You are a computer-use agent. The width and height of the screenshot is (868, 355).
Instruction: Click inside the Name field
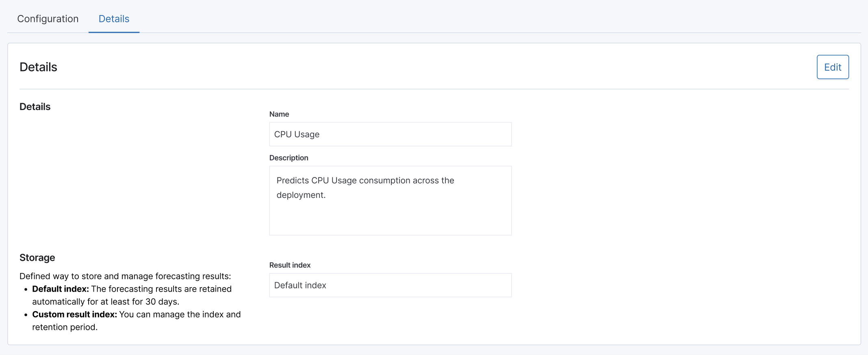pyautogui.click(x=390, y=134)
